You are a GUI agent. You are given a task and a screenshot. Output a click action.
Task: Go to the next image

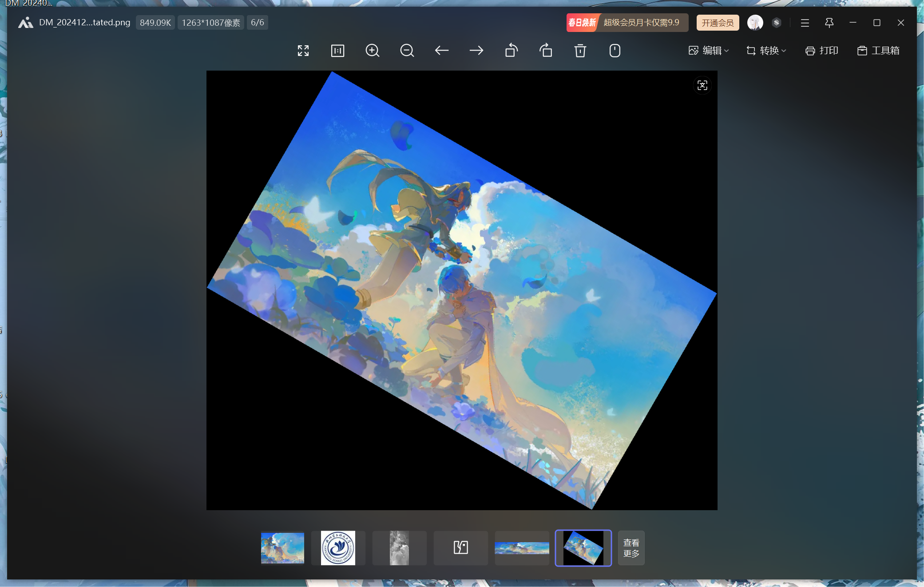click(x=476, y=51)
